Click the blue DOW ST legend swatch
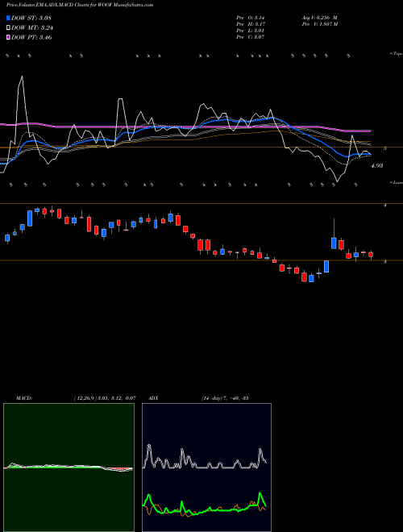This screenshot has width=403, height=532. [x=8, y=18]
